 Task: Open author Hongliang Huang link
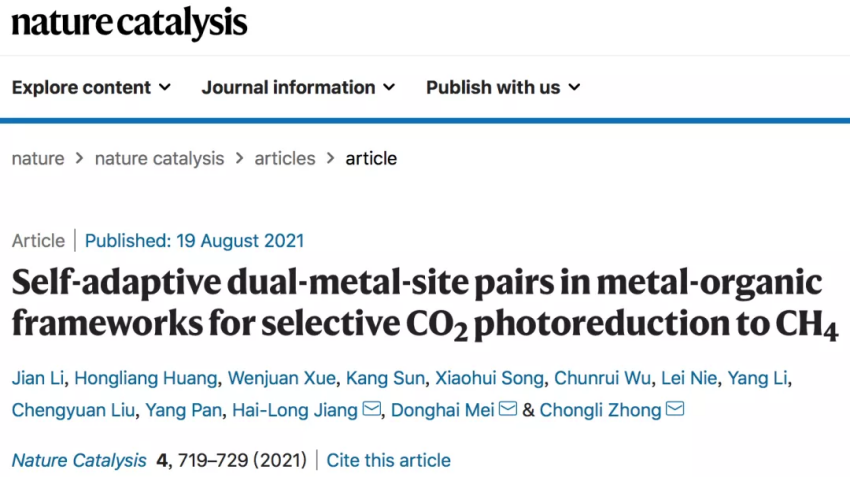tap(145, 378)
